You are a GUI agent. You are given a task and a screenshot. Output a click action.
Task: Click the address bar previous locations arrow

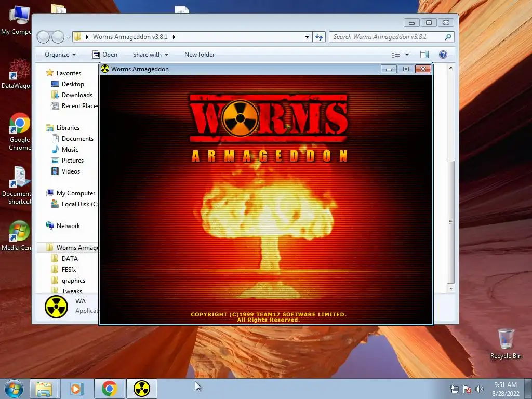(307, 37)
